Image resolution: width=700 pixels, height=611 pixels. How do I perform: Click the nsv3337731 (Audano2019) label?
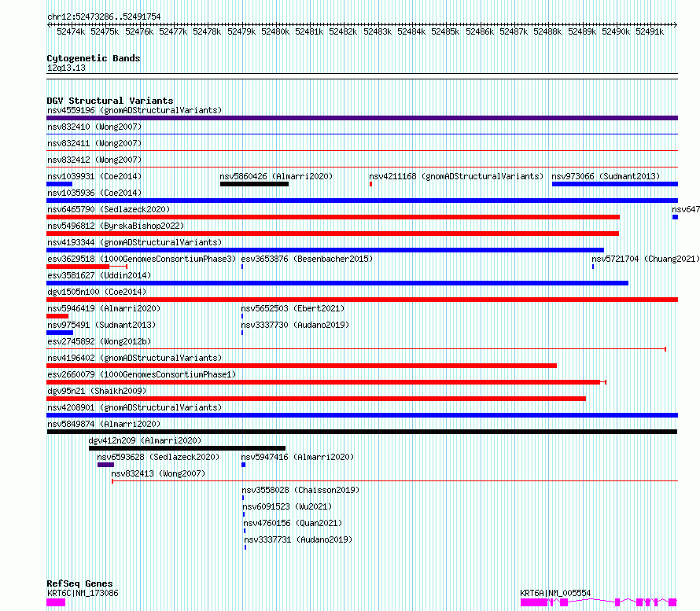(298, 539)
